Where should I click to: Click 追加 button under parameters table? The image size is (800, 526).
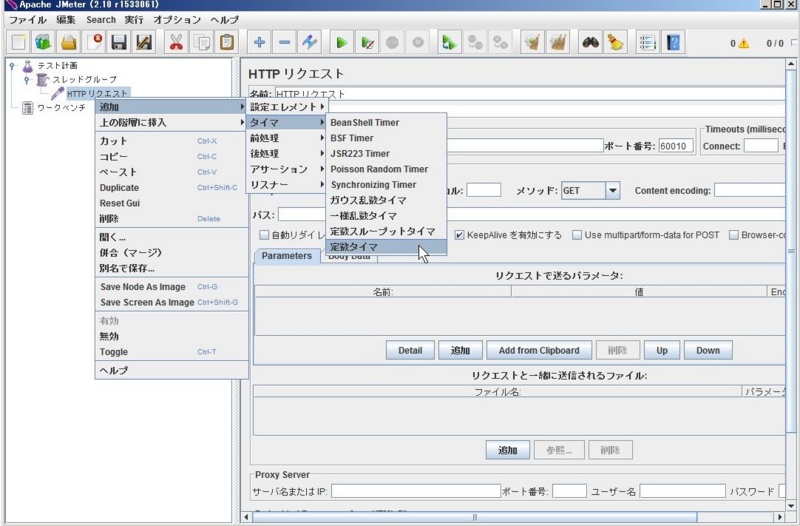pos(460,350)
